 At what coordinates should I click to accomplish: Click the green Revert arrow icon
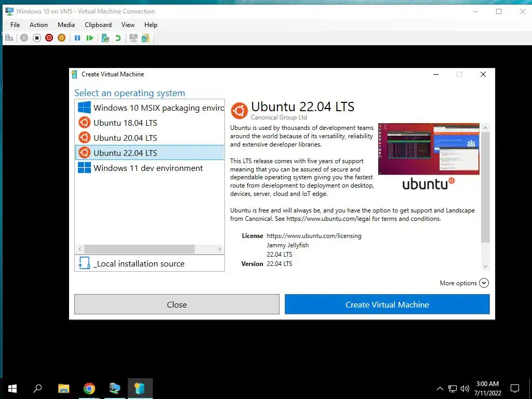click(x=118, y=38)
